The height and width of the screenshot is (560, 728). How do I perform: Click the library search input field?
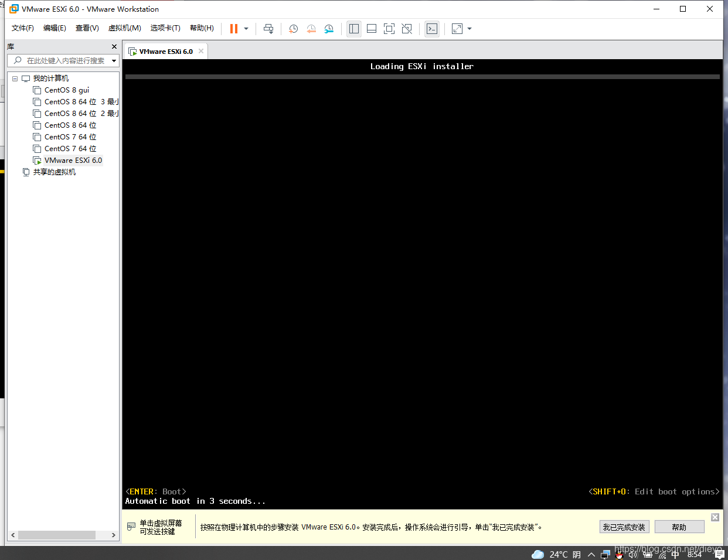[59, 60]
